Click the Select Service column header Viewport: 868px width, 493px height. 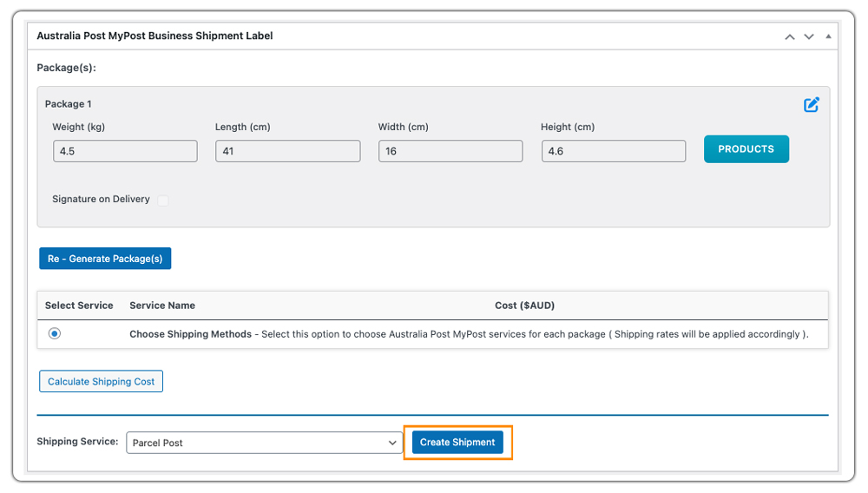(79, 306)
